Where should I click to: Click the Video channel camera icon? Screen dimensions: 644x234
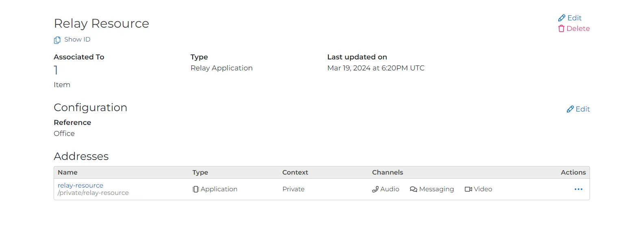pos(468,189)
